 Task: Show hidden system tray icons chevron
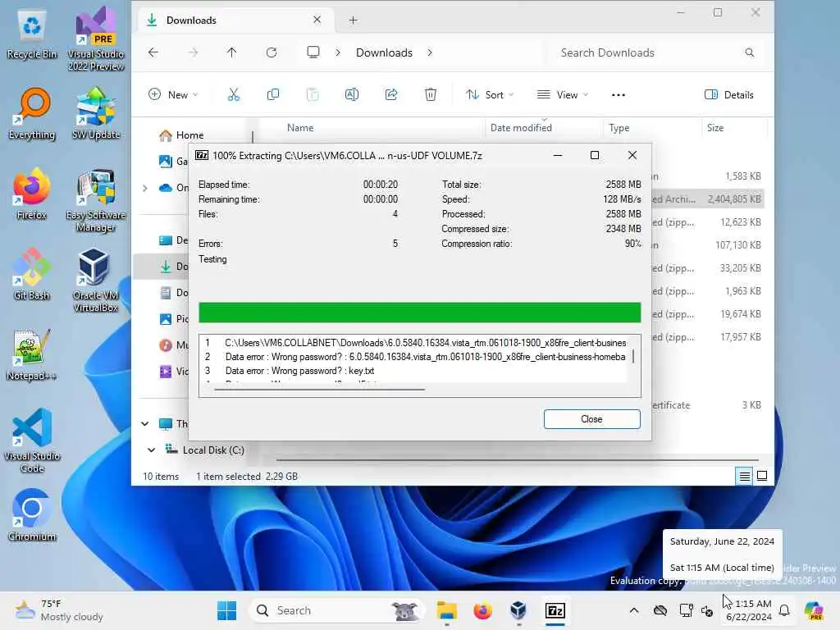634,610
